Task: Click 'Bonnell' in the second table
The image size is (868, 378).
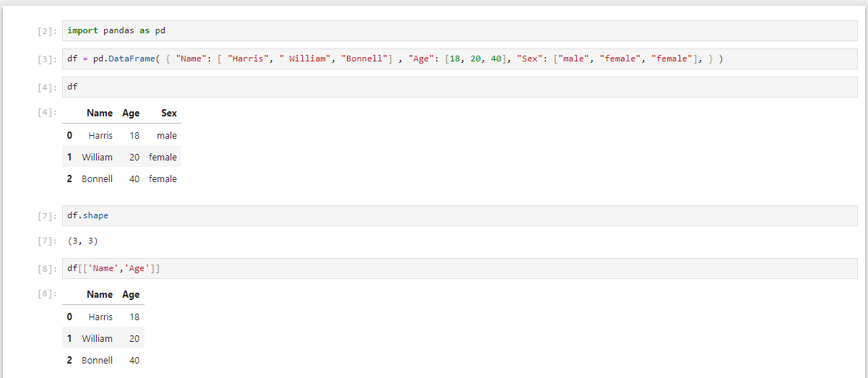Action: (97, 360)
